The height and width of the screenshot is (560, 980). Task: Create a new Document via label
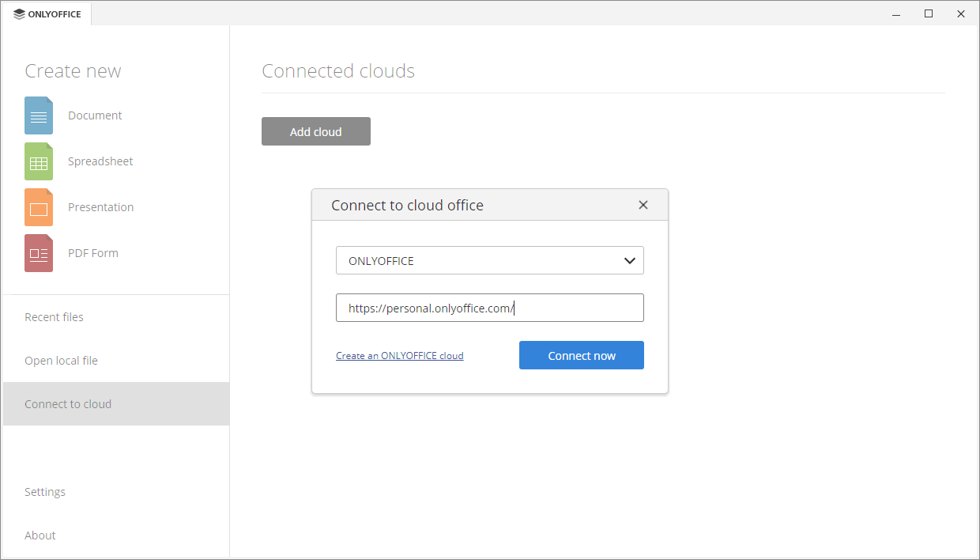click(95, 115)
